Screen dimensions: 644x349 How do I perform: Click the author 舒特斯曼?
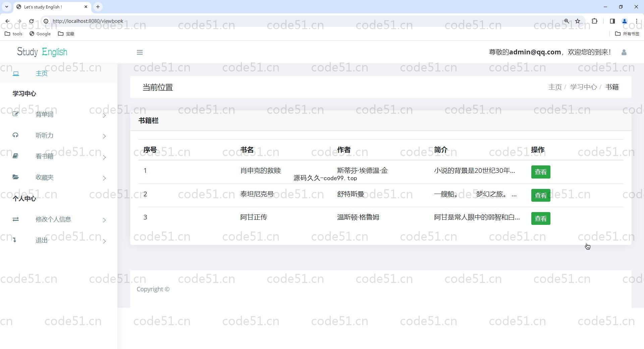click(x=351, y=194)
